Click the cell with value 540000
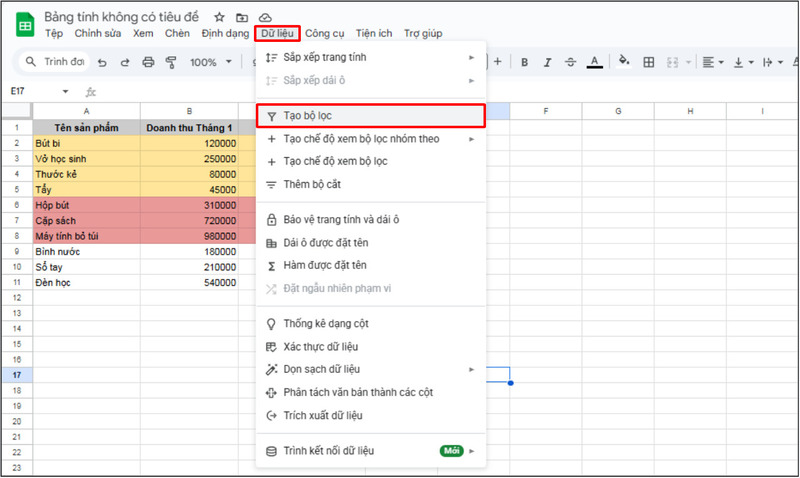Screen dimensions: 800x478 pyautogui.click(x=189, y=283)
